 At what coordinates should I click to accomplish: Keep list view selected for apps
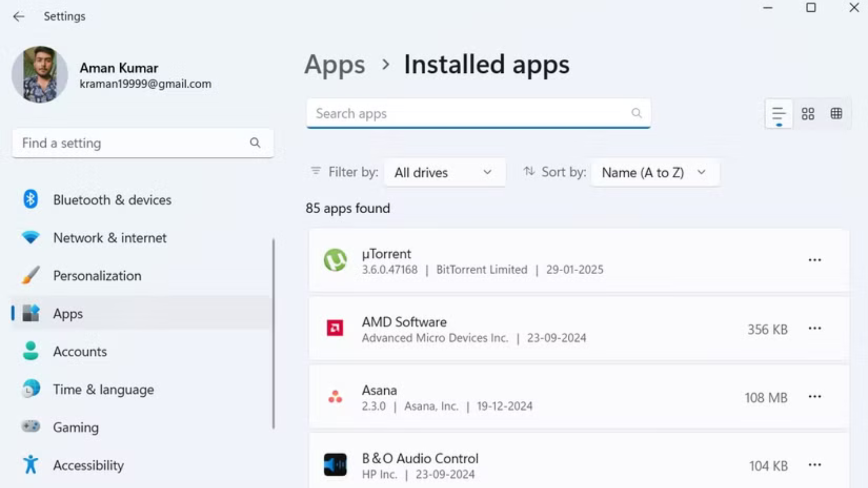coord(778,113)
